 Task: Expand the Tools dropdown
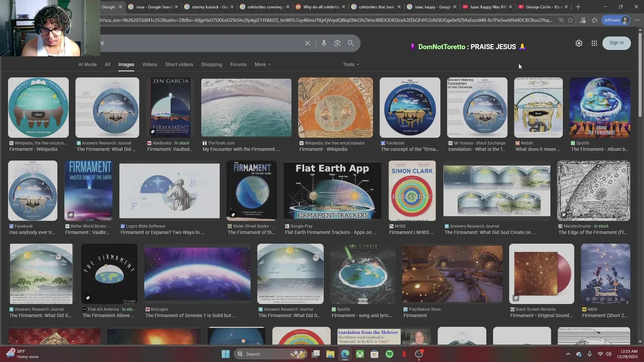click(351, 64)
